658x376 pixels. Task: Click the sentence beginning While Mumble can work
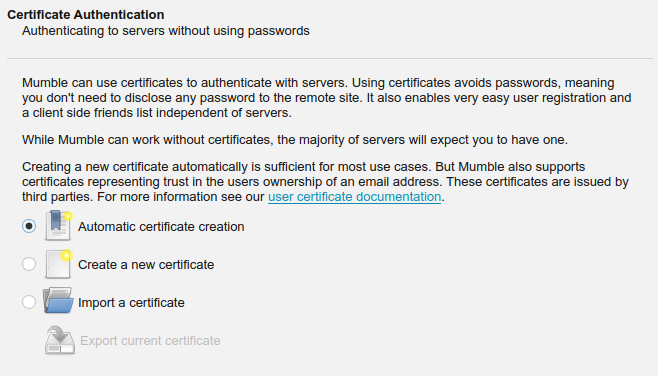295,140
